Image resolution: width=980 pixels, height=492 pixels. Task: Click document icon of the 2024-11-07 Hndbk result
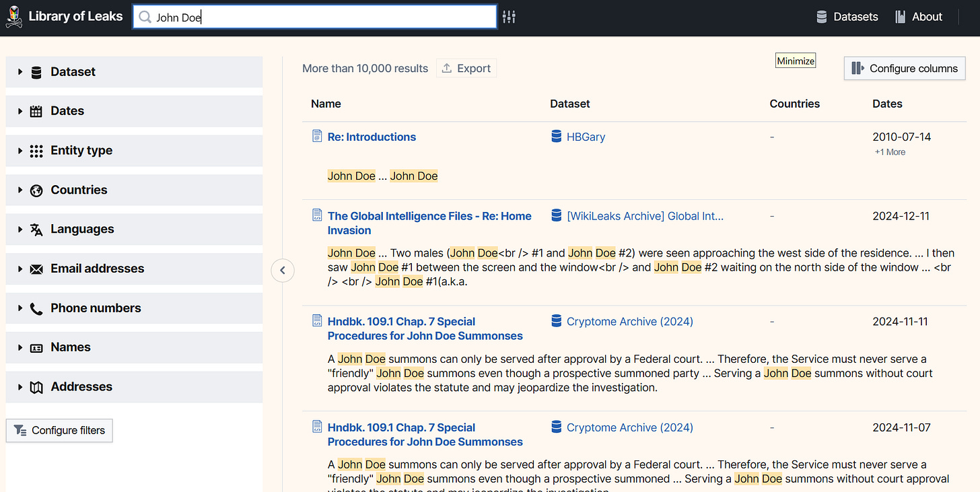(x=318, y=427)
